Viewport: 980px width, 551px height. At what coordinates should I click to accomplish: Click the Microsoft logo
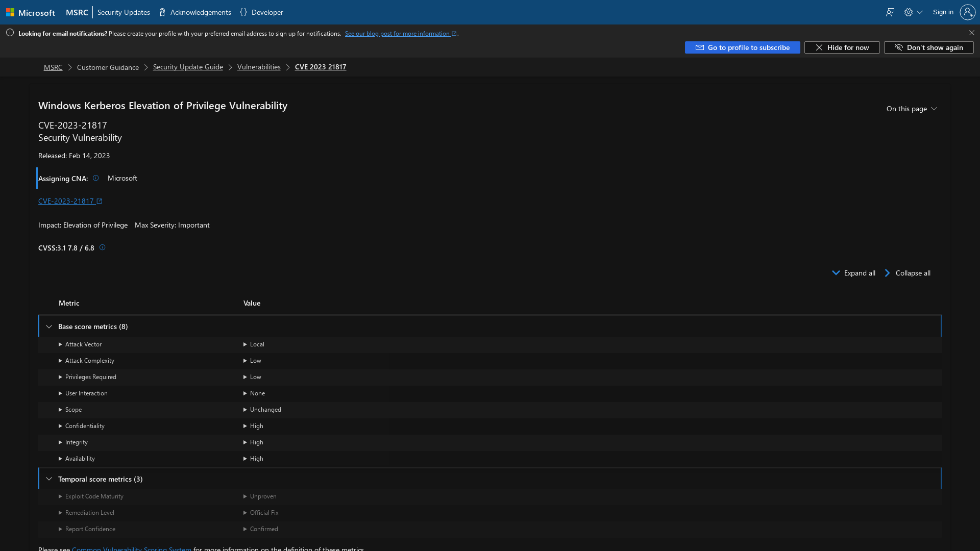[30, 12]
